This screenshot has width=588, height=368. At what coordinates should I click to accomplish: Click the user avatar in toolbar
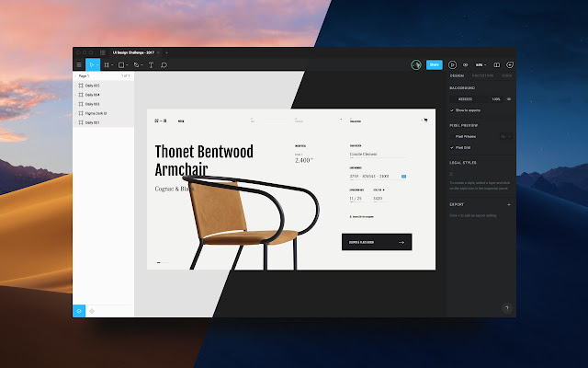416,65
